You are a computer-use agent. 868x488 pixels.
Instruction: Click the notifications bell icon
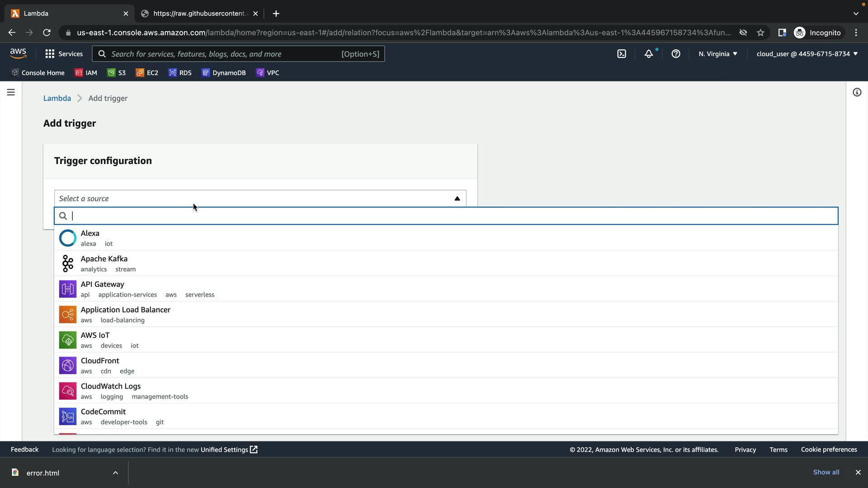click(649, 54)
